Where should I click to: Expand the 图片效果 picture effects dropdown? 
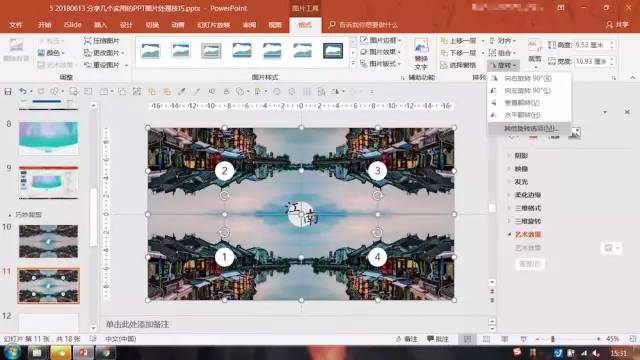[381, 52]
